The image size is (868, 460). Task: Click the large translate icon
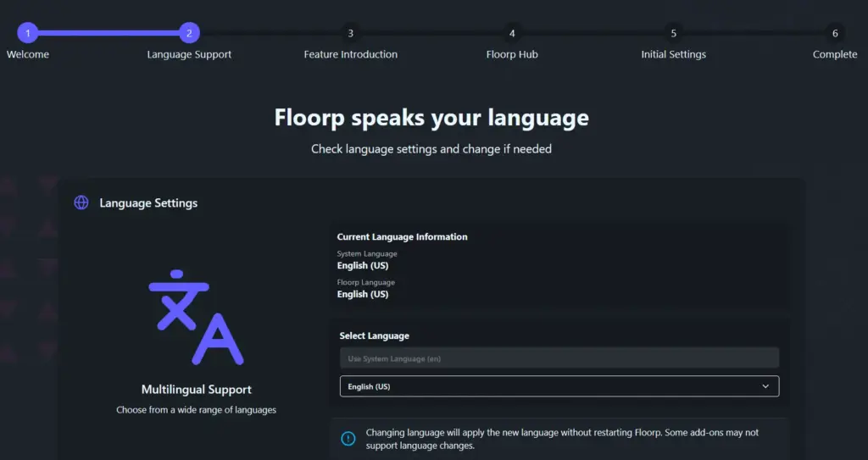(x=196, y=317)
